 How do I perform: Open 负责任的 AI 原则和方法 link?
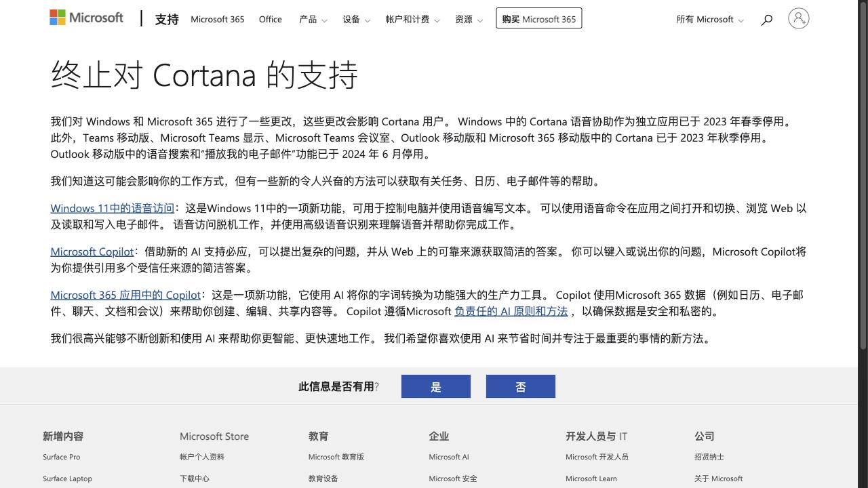[511, 312]
